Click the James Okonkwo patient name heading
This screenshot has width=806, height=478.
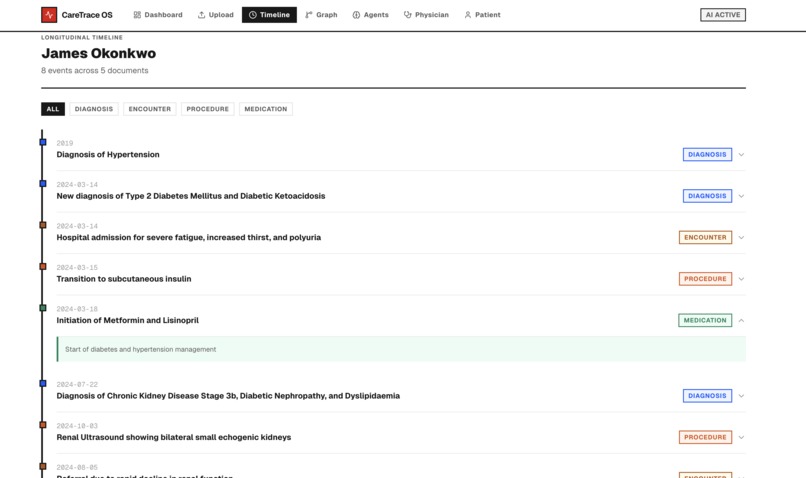(99, 53)
